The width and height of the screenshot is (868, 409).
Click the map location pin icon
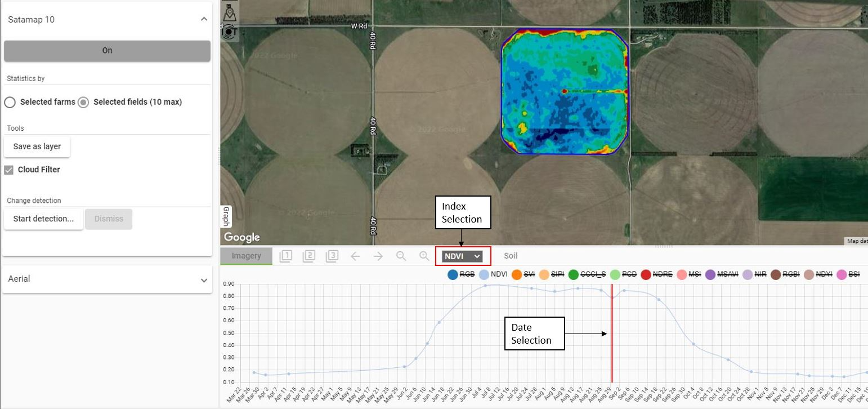(229, 12)
